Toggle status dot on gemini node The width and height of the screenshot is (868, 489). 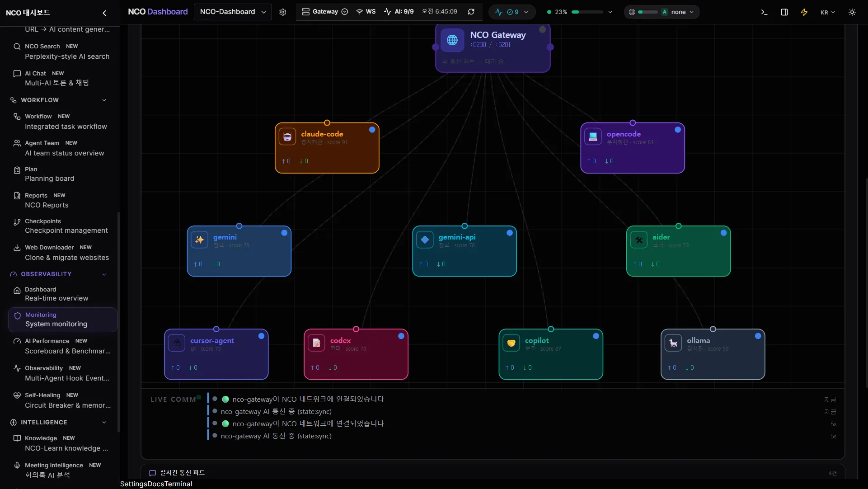[284, 233]
